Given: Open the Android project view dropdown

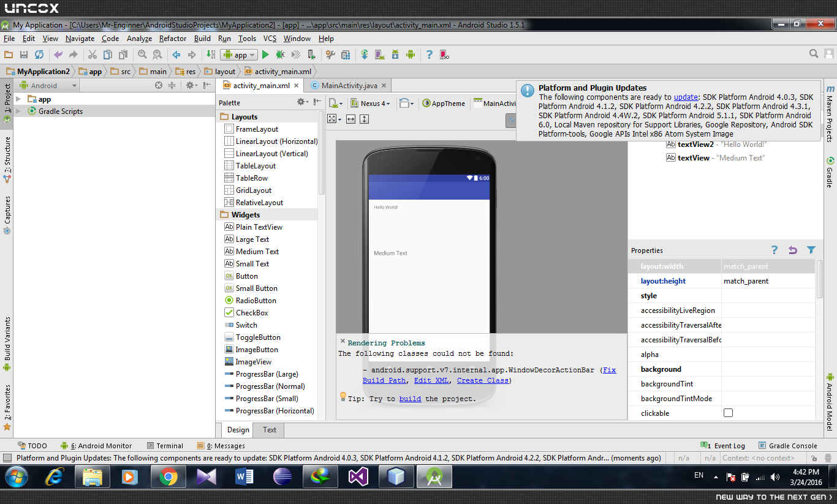Looking at the screenshot, I should pos(48,86).
